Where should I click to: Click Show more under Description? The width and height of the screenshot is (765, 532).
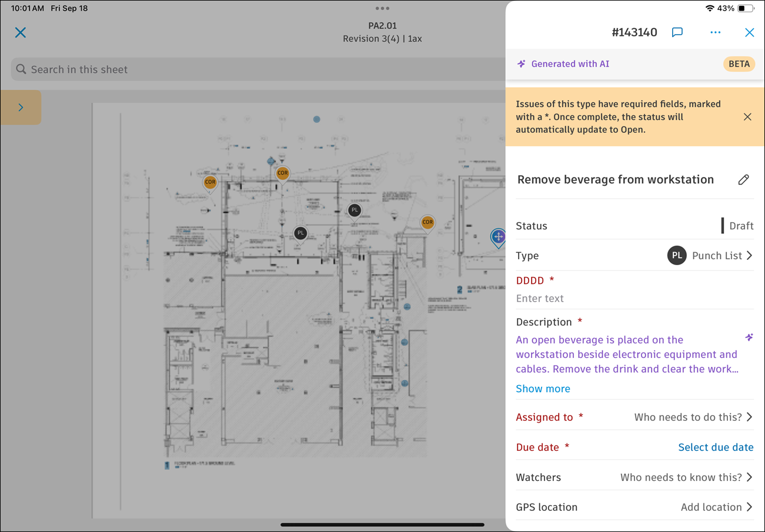click(543, 389)
